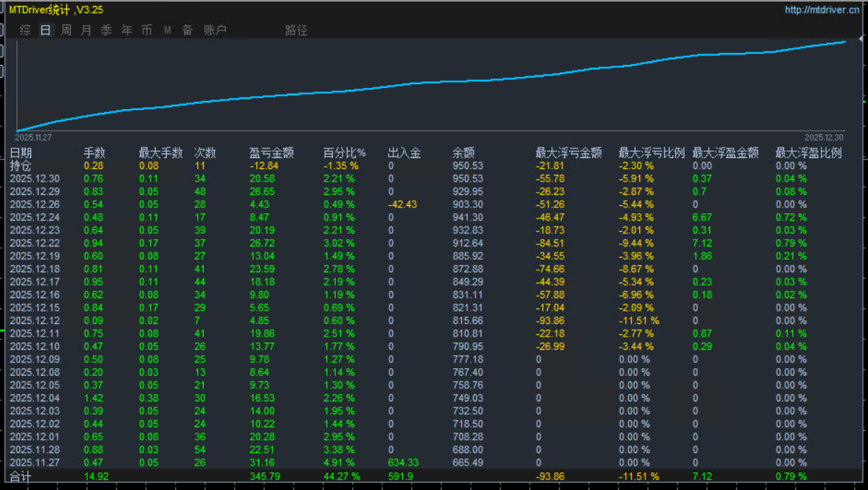This screenshot has height=490, width=868.
Task: Select the M tab
Action: pos(167,30)
